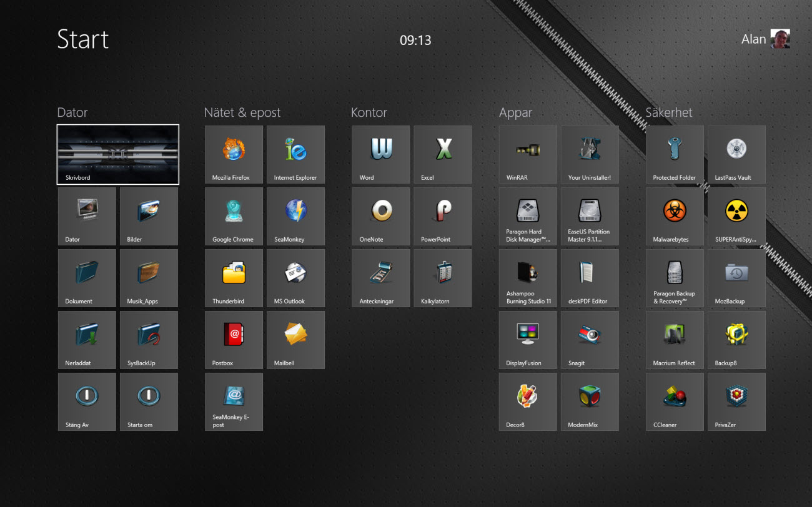Launch DisplayFusion tile
Screen dimensions: 812x507
(528, 340)
